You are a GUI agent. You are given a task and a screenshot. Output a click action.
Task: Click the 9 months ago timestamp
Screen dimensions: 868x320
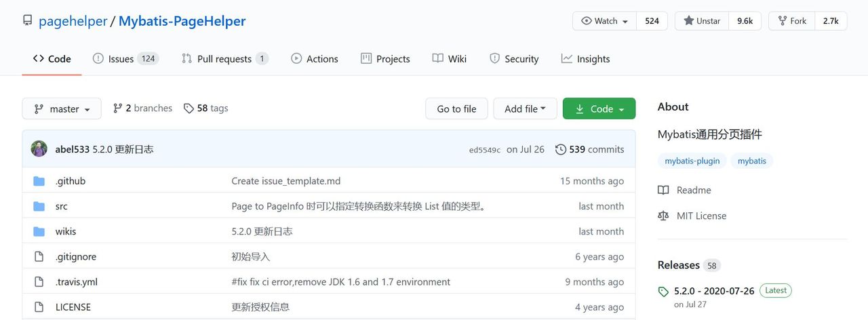pos(595,282)
